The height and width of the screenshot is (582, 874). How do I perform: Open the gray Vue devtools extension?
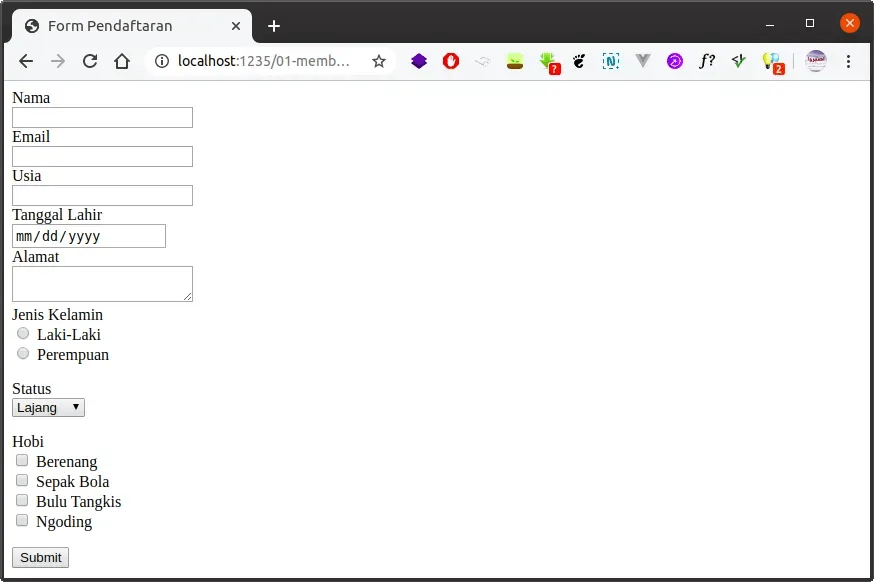click(x=643, y=61)
